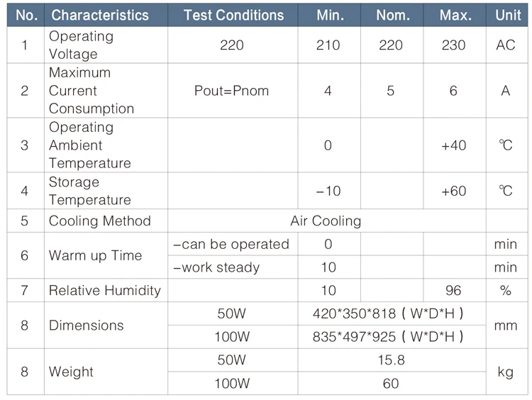Screen dimensions: 532x400
Task: Select the +60 maximum storage temperature cell
Action: click(x=453, y=191)
